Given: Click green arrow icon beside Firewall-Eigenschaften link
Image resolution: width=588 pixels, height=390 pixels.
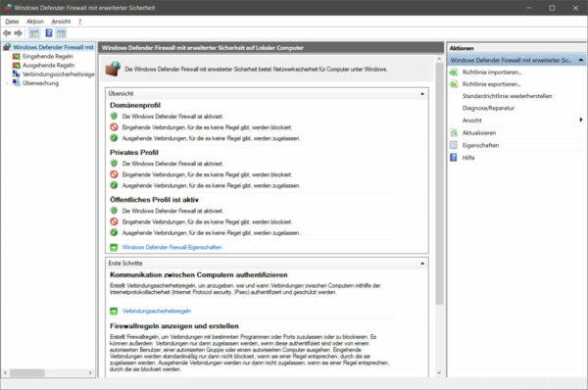Looking at the screenshot, I should [x=114, y=248].
